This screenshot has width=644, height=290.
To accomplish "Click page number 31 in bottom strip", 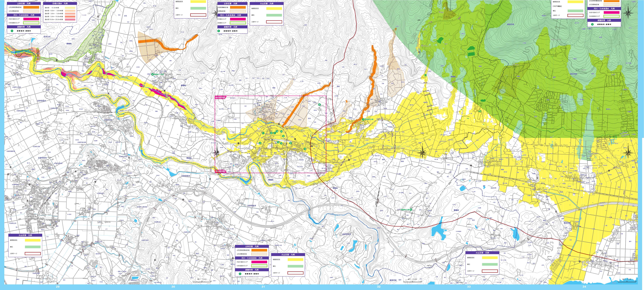I will 263,287.
